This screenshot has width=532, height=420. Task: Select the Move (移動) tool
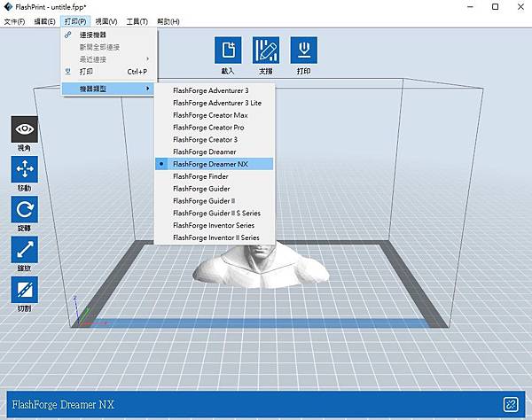click(25, 169)
